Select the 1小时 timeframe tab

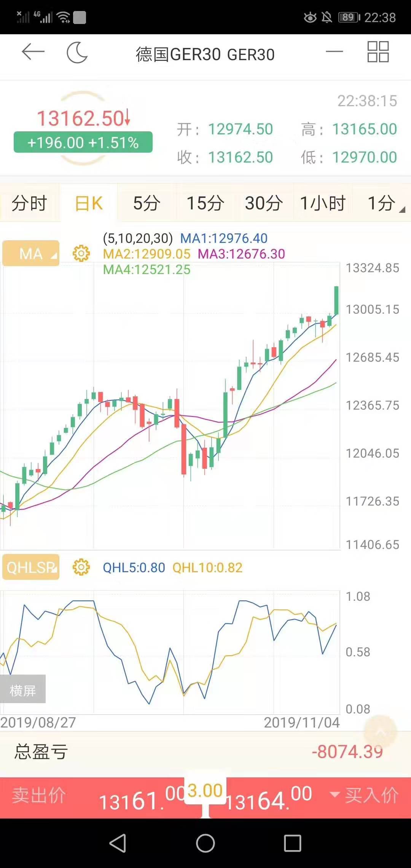click(x=323, y=203)
